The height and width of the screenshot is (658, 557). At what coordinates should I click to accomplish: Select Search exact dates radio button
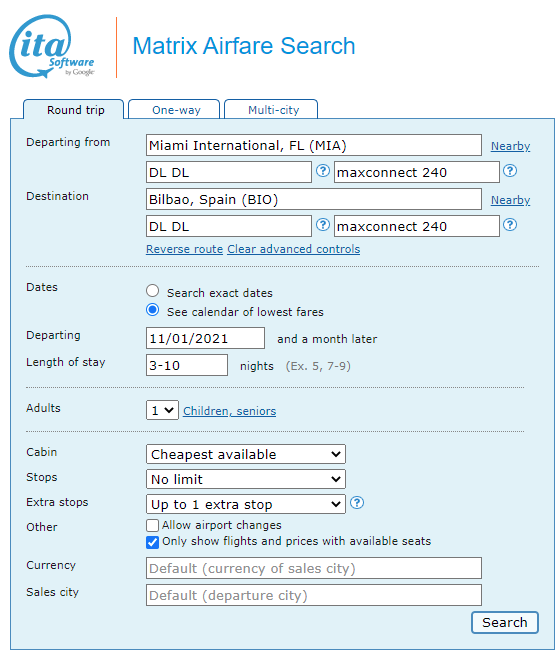coord(152,291)
